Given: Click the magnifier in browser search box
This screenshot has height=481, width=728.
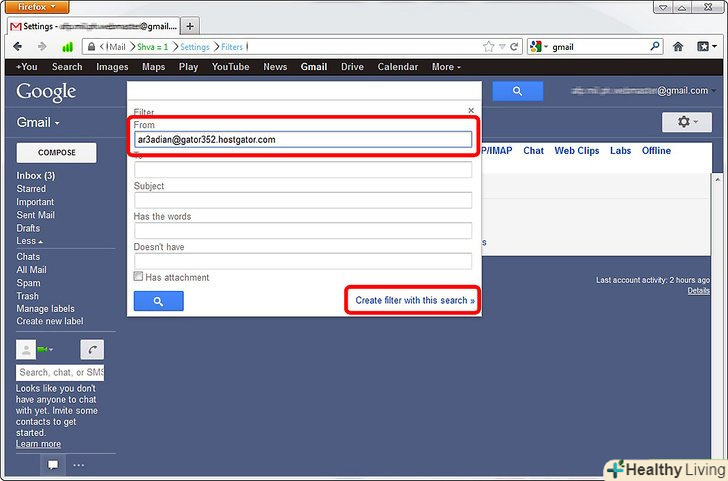Looking at the screenshot, I should click(x=655, y=46).
